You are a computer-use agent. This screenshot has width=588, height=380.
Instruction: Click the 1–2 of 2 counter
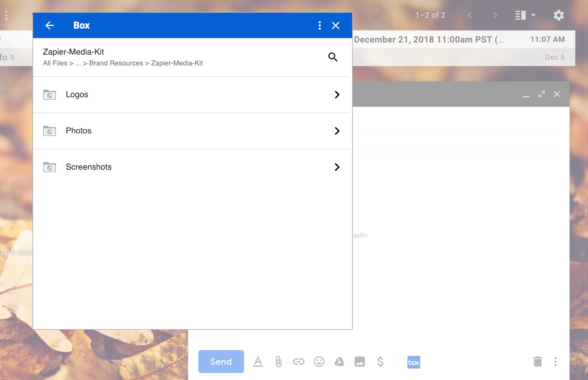pos(430,15)
